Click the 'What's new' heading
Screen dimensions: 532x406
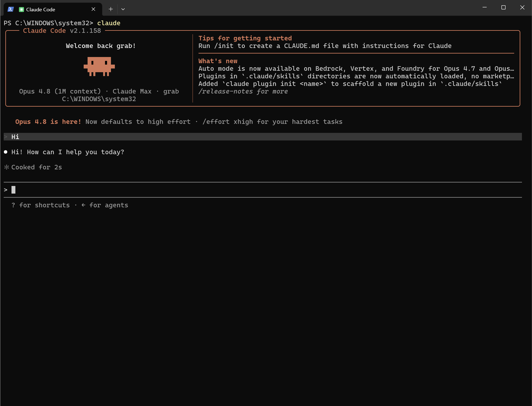[x=218, y=61]
